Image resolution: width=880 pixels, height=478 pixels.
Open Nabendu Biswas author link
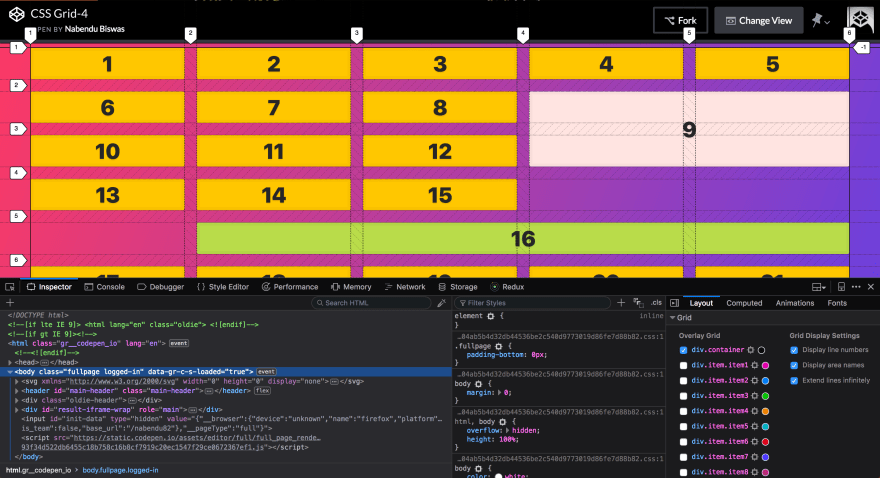[x=94, y=29]
